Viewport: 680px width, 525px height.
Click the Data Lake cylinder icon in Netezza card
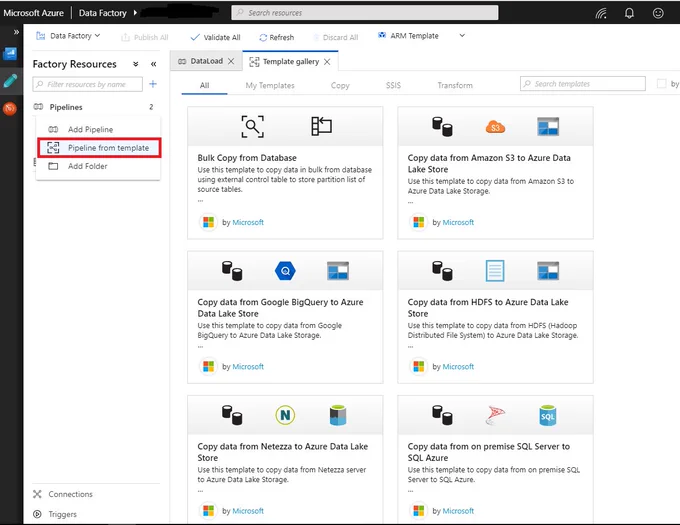(x=338, y=415)
